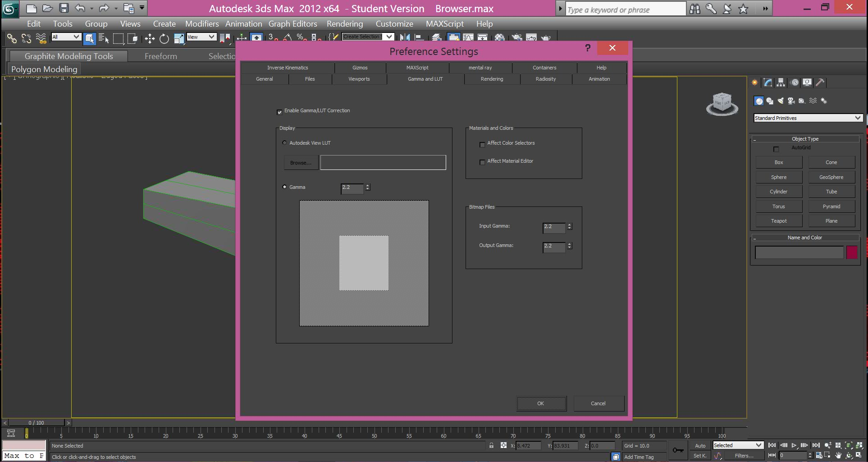Select the Unlink Selection tool

click(26, 39)
